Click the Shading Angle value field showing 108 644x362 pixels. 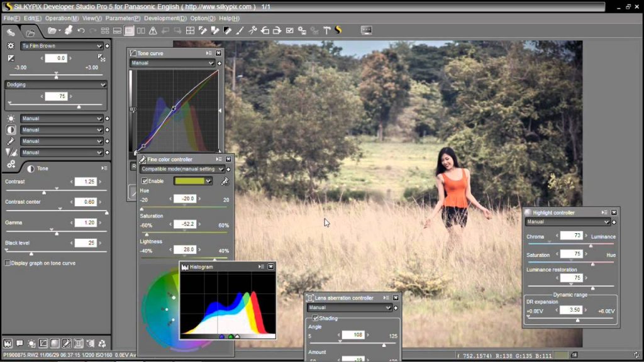[353, 335]
